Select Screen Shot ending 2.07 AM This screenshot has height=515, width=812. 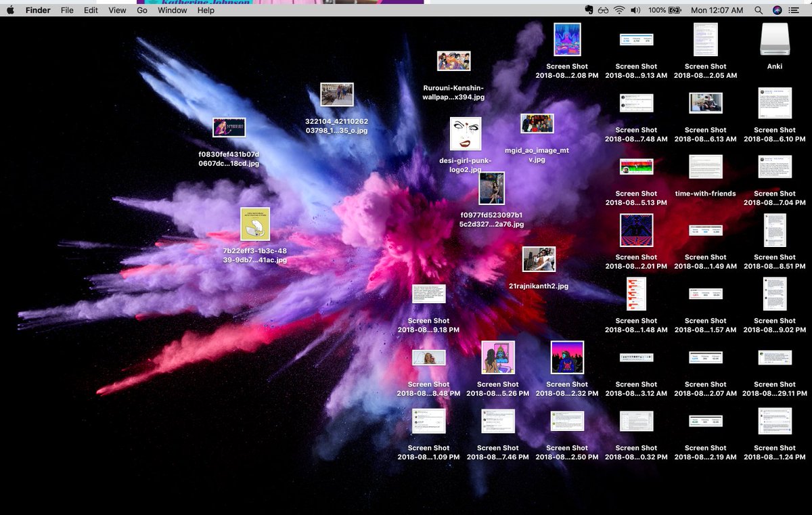[x=706, y=357]
